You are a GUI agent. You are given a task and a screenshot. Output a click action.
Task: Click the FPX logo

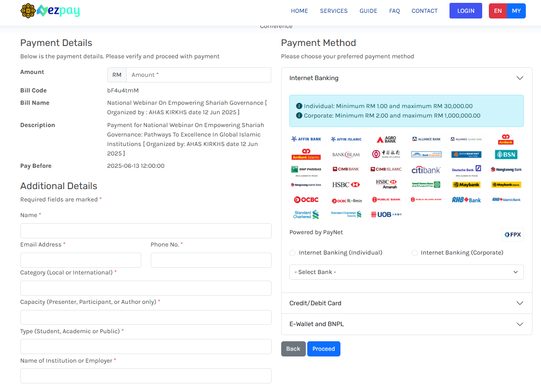click(513, 235)
